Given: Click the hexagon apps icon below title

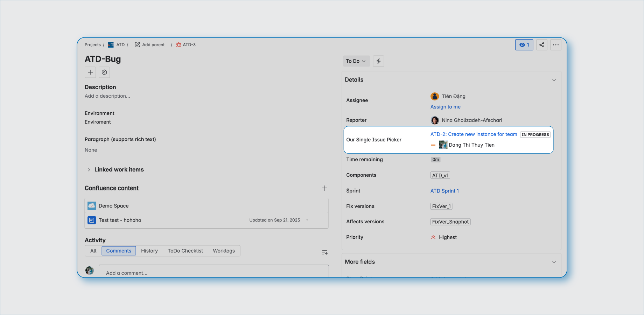Looking at the screenshot, I should (104, 72).
